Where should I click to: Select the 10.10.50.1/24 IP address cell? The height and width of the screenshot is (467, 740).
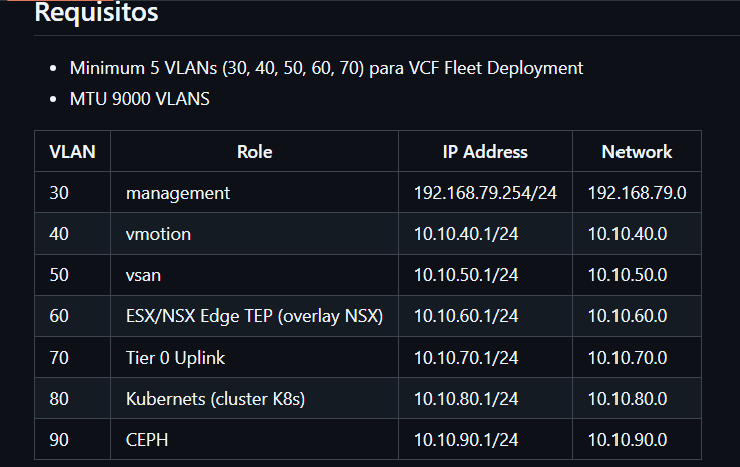coord(466,275)
